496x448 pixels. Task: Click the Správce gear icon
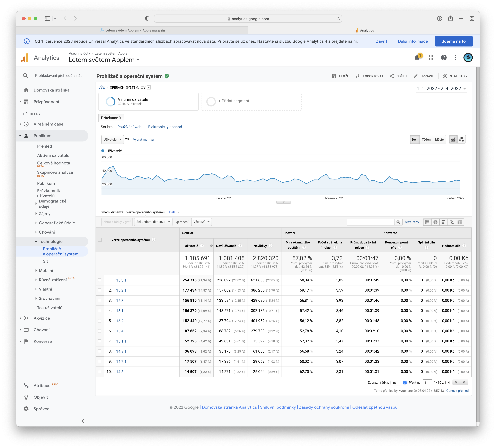pos(26,409)
